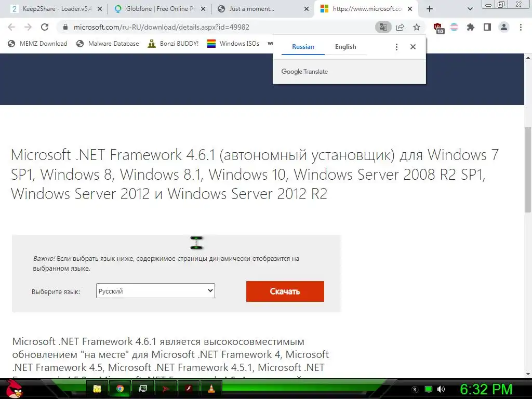Open the red arrow taskbar application
This screenshot has height=399, width=532.
166,389
